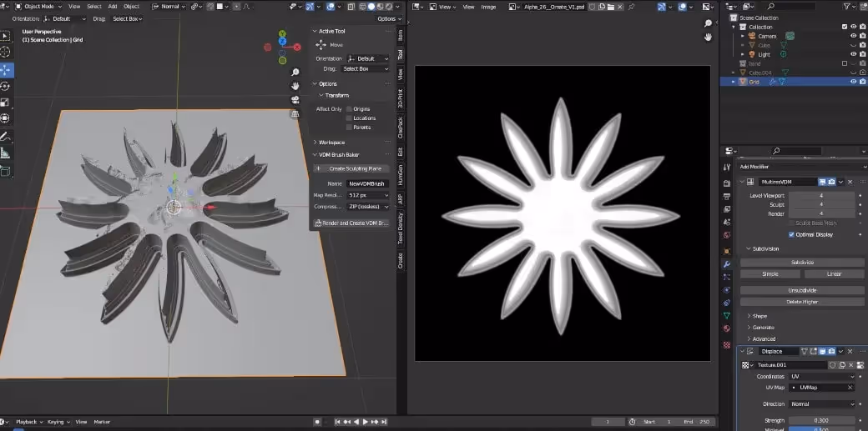Click the green Y axis on navigation gizmo

click(282, 33)
